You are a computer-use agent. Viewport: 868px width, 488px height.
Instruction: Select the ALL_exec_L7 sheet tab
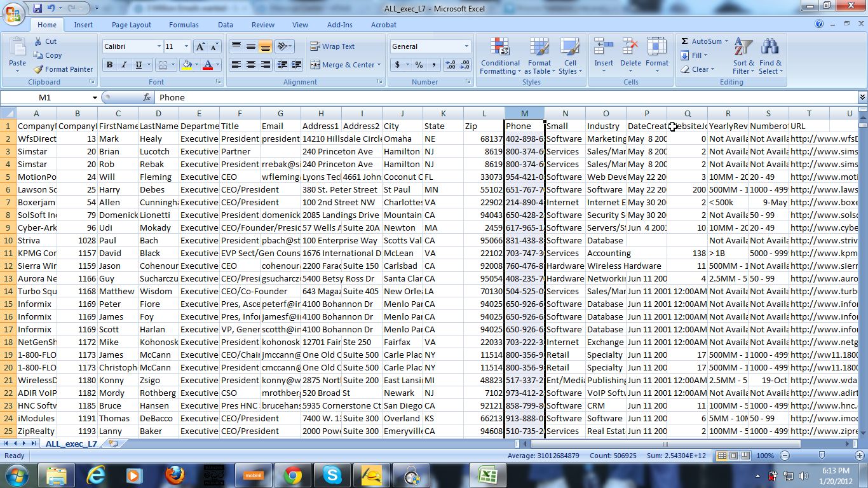(x=71, y=444)
